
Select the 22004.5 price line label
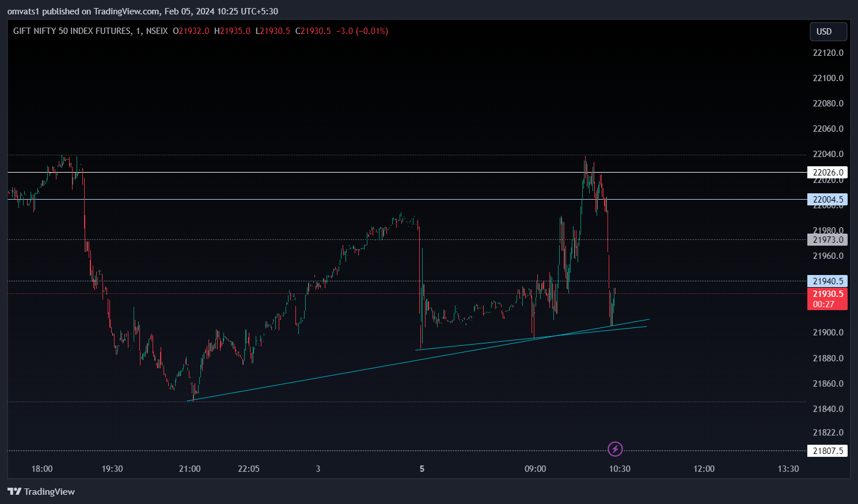tap(827, 200)
